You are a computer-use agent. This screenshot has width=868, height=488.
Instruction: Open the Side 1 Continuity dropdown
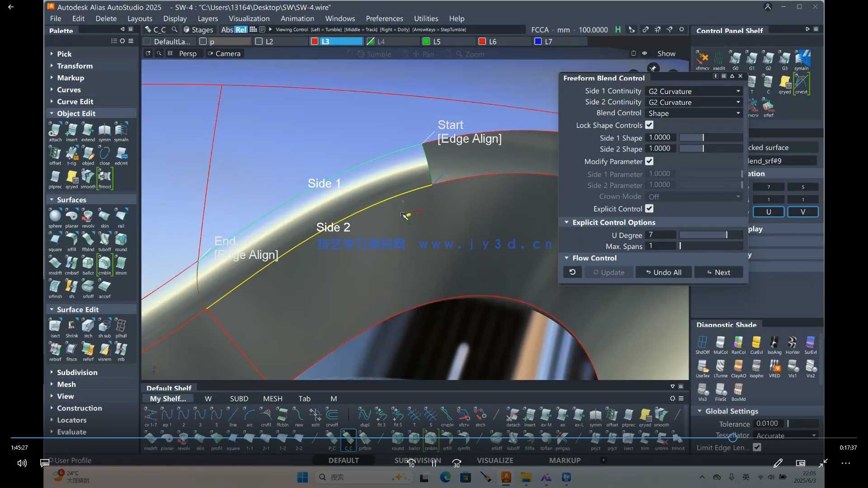click(x=693, y=91)
